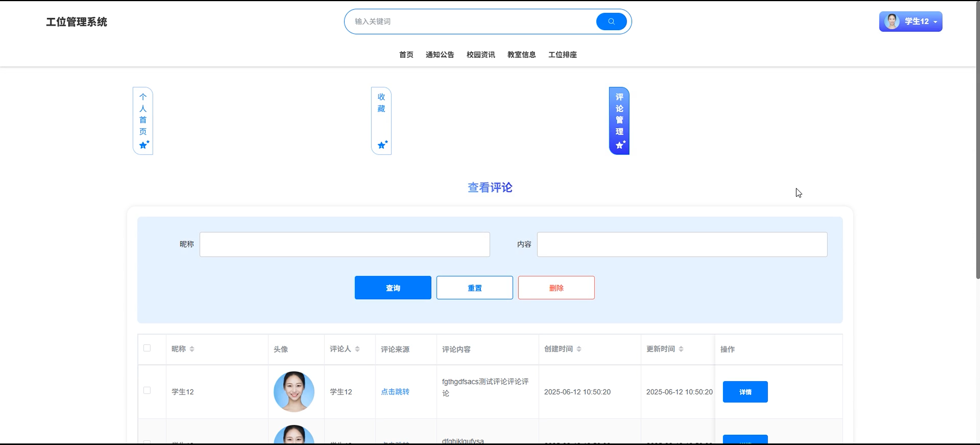This screenshot has width=980, height=445.
Task: Expand the 学生12 user dropdown arrow
Action: tap(936, 22)
